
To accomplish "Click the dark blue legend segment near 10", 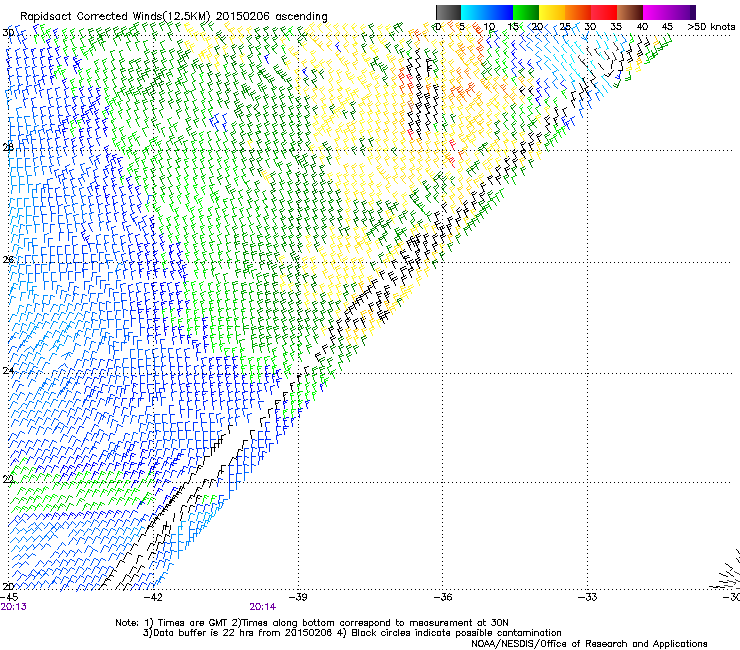I will click(498, 12).
